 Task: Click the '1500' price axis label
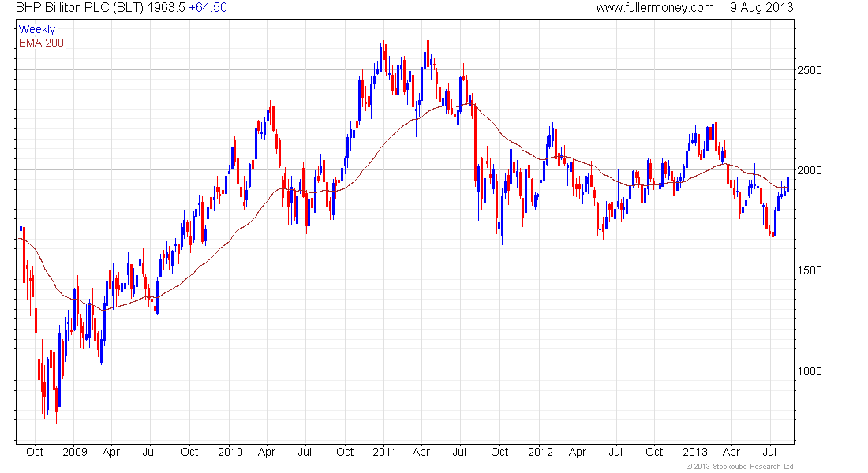[810, 270]
